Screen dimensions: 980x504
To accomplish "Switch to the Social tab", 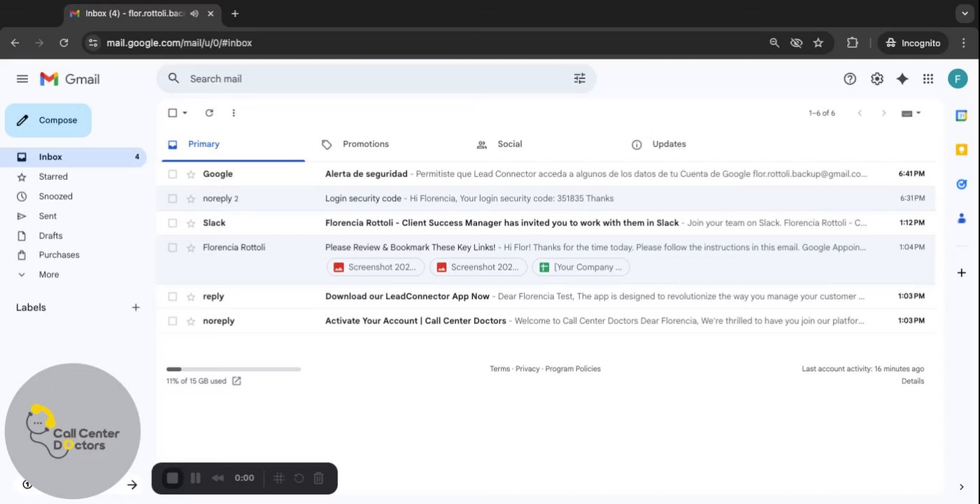I will [509, 144].
